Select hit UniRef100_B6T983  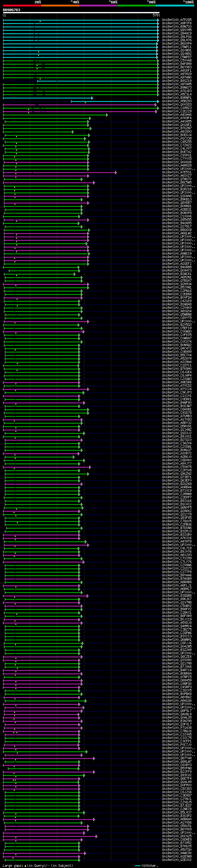click(177, 67)
